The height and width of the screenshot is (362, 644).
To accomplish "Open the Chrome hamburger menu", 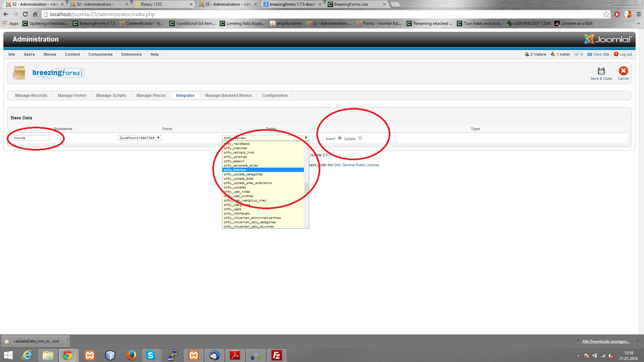I will pos(639,14).
